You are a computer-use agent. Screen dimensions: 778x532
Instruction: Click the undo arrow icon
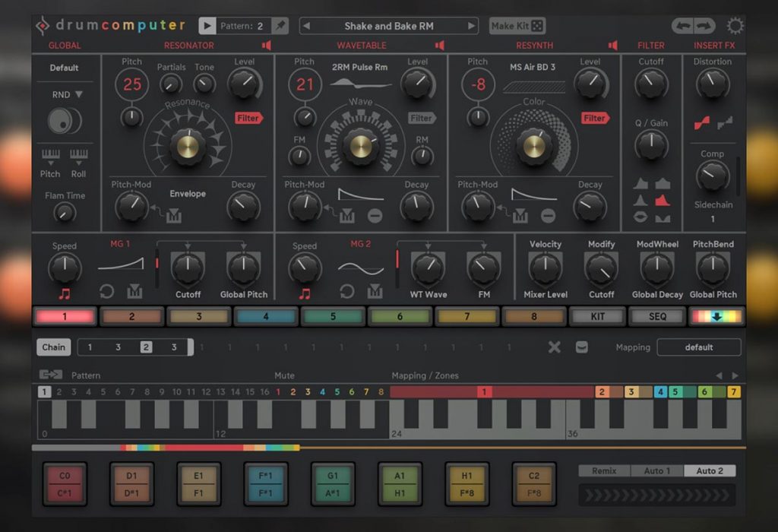tap(683, 26)
